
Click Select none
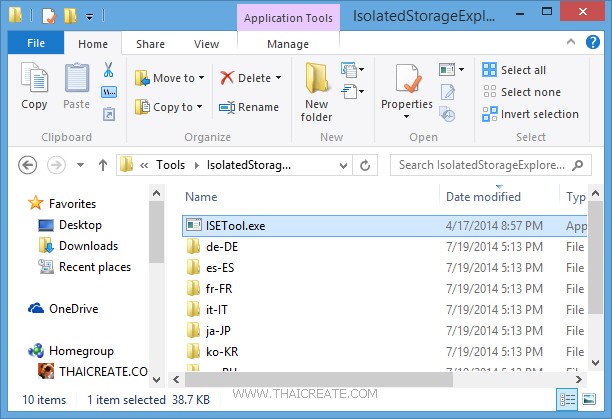pyautogui.click(x=522, y=92)
